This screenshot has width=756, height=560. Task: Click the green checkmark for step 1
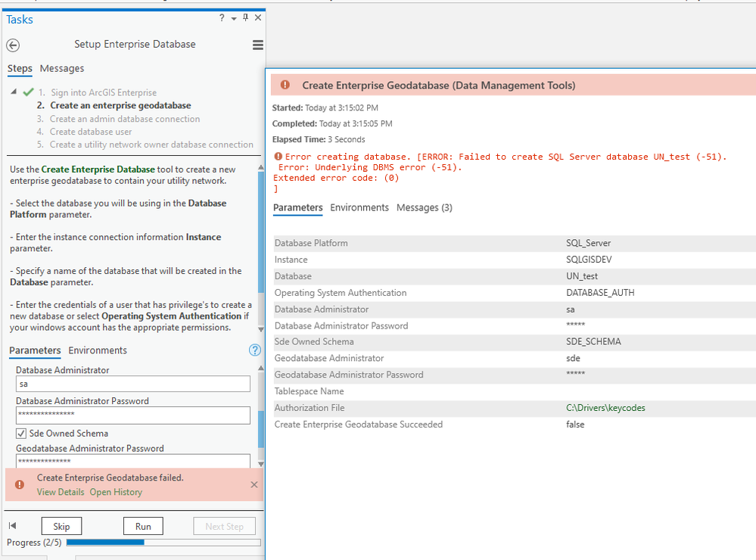click(29, 92)
